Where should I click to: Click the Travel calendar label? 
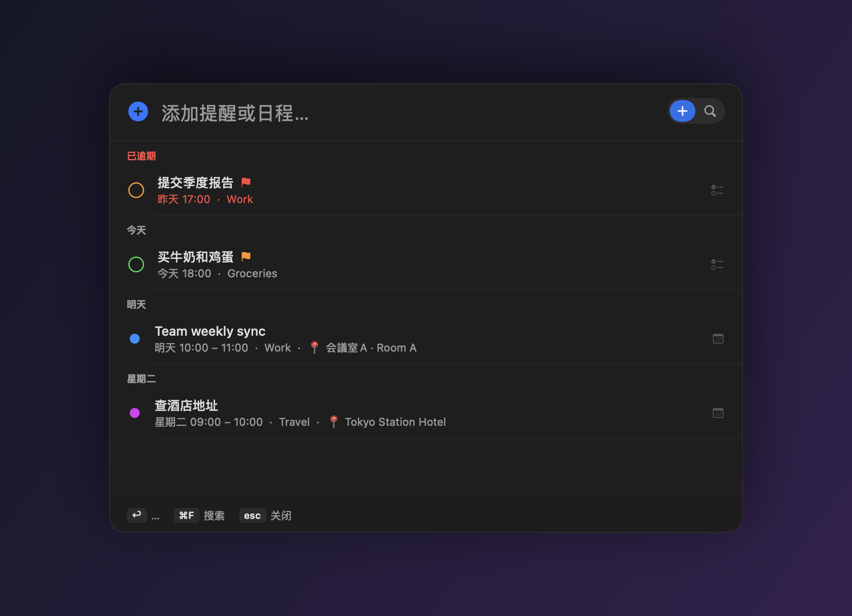(294, 422)
